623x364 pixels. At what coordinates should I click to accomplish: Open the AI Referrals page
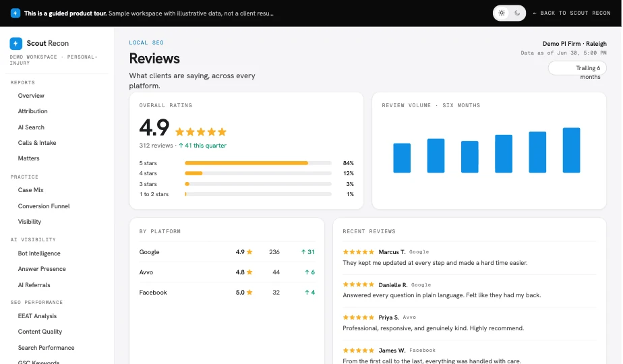(x=34, y=285)
